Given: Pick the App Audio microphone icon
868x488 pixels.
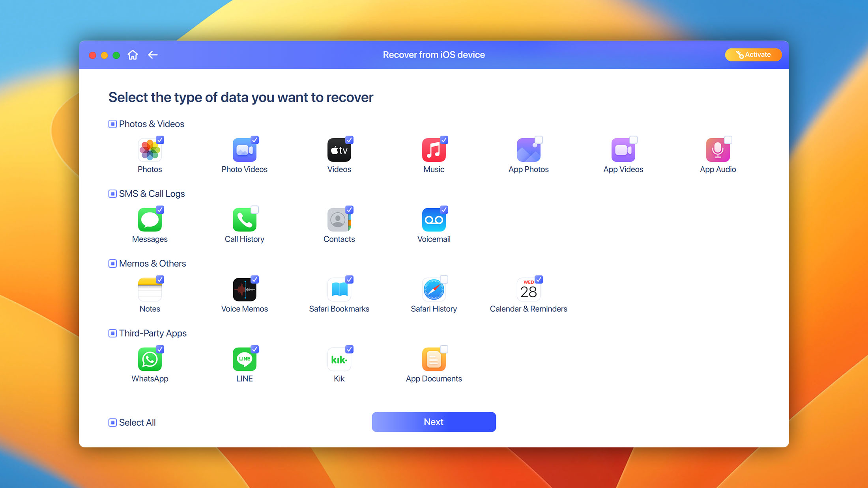Looking at the screenshot, I should [x=718, y=150].
